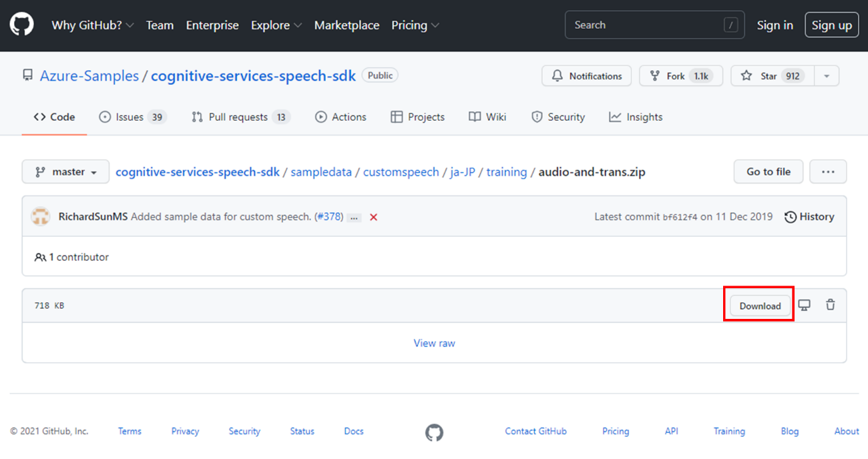
Task: Click the trash delete file icon
Action: (831, 305)
